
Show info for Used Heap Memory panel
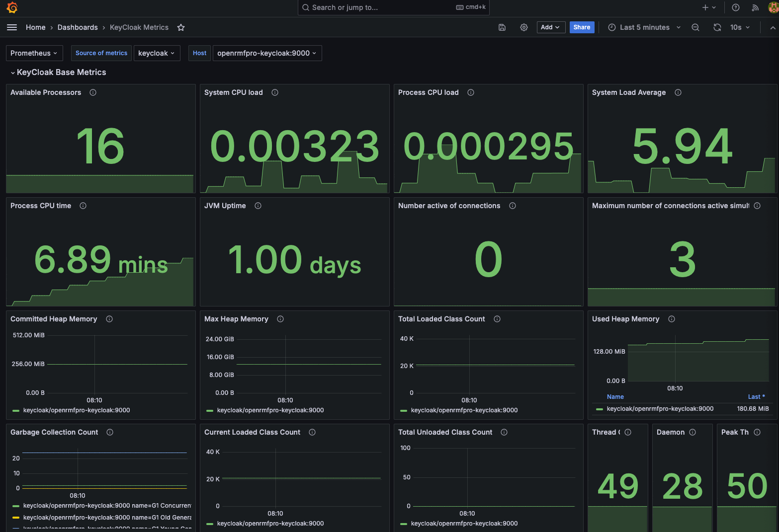click(672, 319)
